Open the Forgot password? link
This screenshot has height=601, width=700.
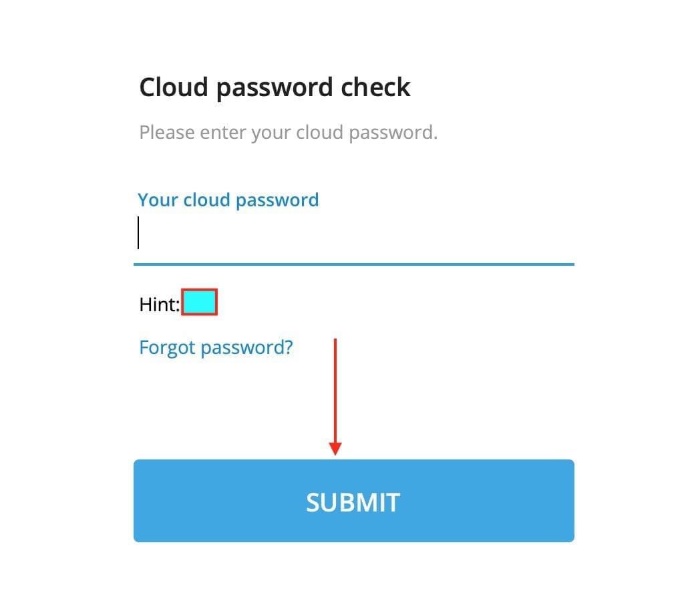[216, 347]
